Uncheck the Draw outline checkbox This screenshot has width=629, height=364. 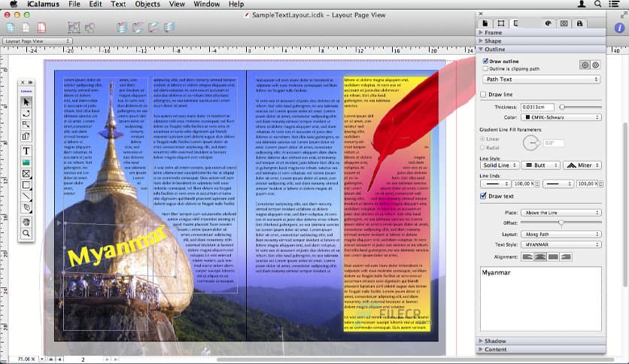pos(485,61)
